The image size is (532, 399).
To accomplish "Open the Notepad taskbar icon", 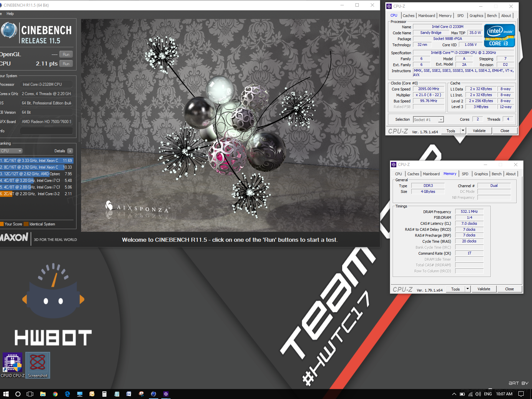I will coord(117,394).
